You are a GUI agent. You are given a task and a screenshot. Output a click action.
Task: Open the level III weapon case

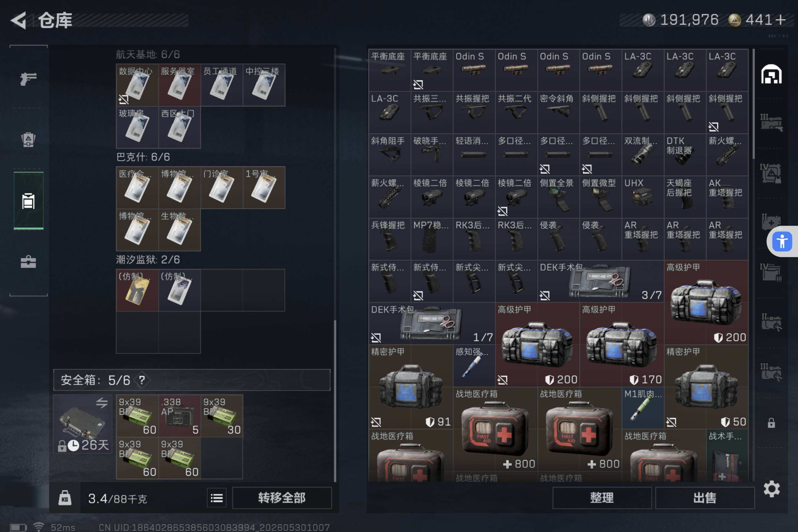[771, 123]
